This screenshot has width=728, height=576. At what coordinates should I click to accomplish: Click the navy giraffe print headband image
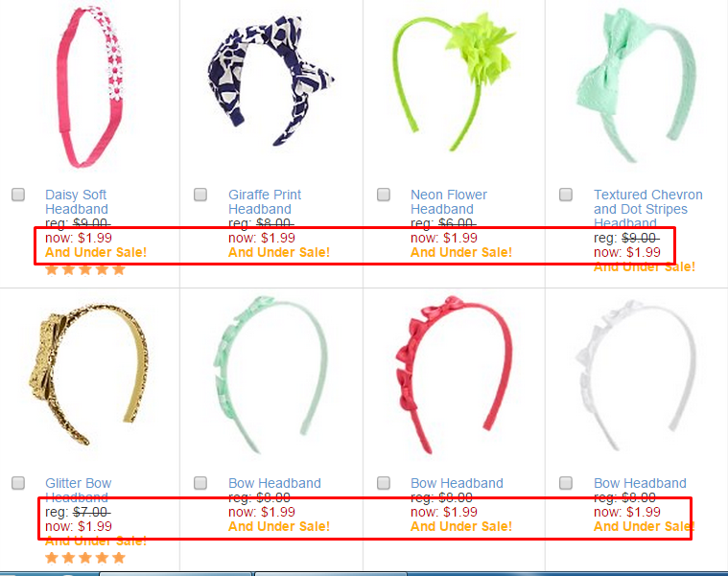[x=270, y=80]
